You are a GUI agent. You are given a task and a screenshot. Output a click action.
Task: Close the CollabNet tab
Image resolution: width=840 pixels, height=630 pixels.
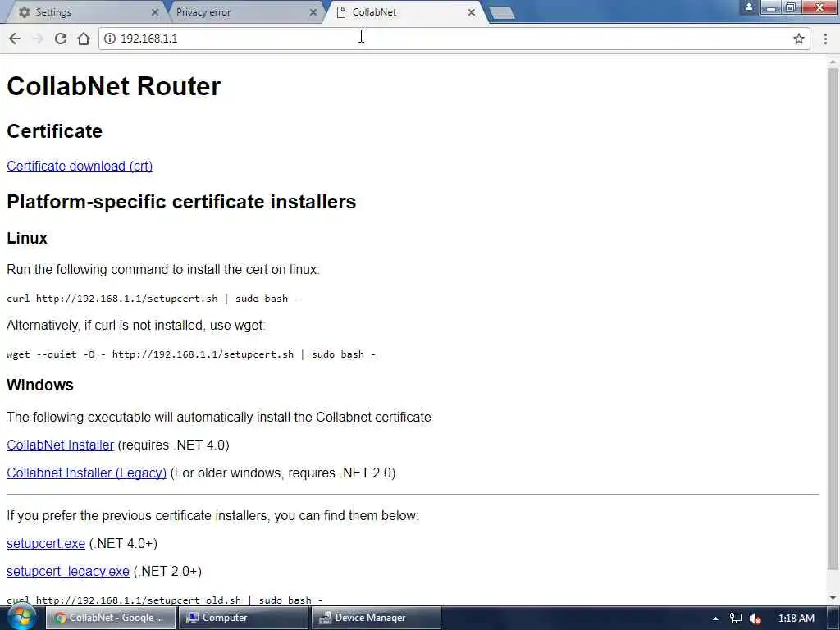click(472, 11)
